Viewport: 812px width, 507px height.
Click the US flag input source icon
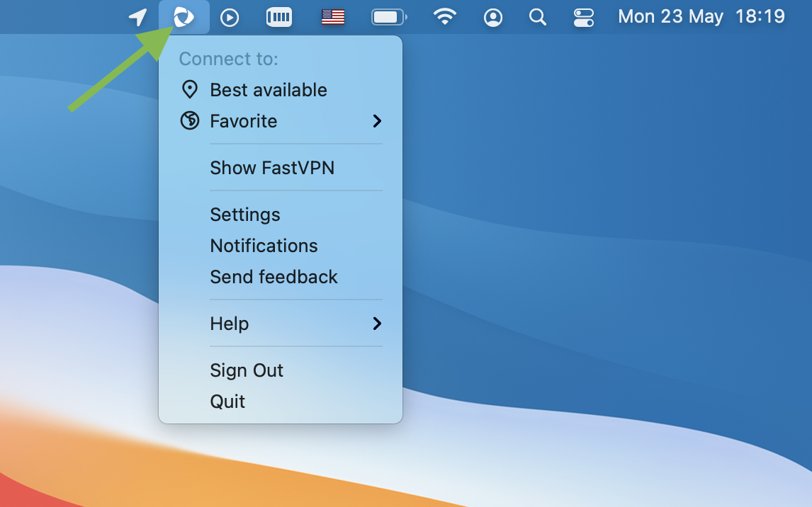(x=333, y=17)
